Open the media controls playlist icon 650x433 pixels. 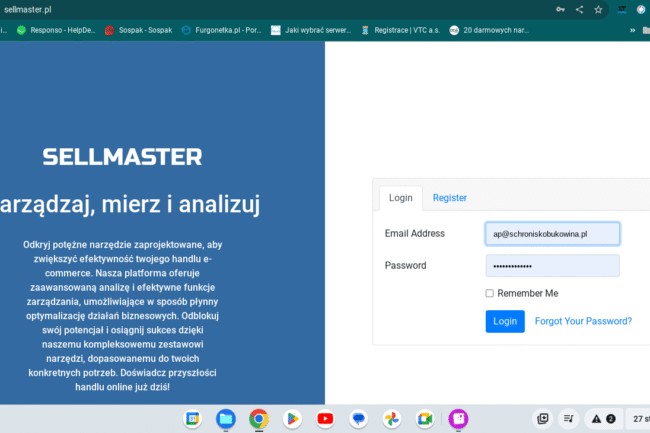coord(569,419)
